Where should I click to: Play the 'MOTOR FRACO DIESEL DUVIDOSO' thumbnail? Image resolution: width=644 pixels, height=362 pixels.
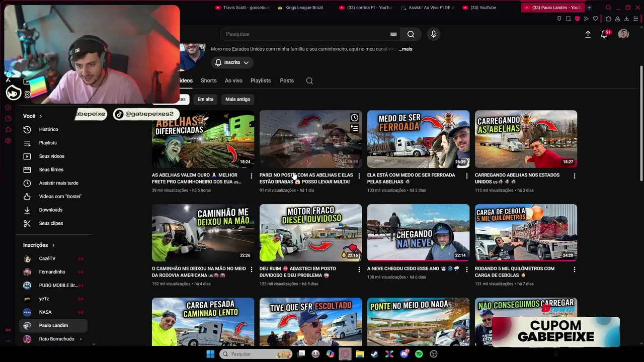310,233
